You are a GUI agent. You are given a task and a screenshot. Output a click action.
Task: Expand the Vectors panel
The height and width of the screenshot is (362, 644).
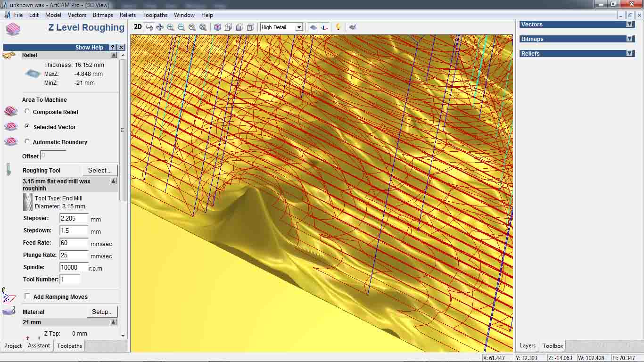click(x=630, y=25)
